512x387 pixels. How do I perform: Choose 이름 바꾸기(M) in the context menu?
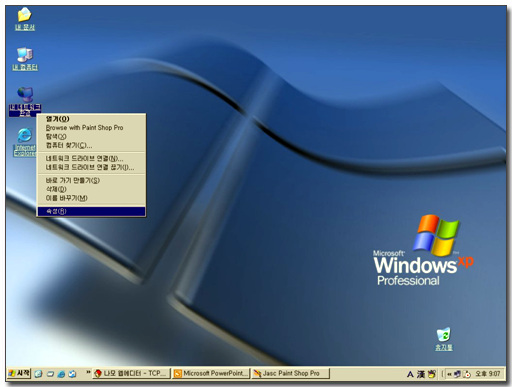(91, 198)
